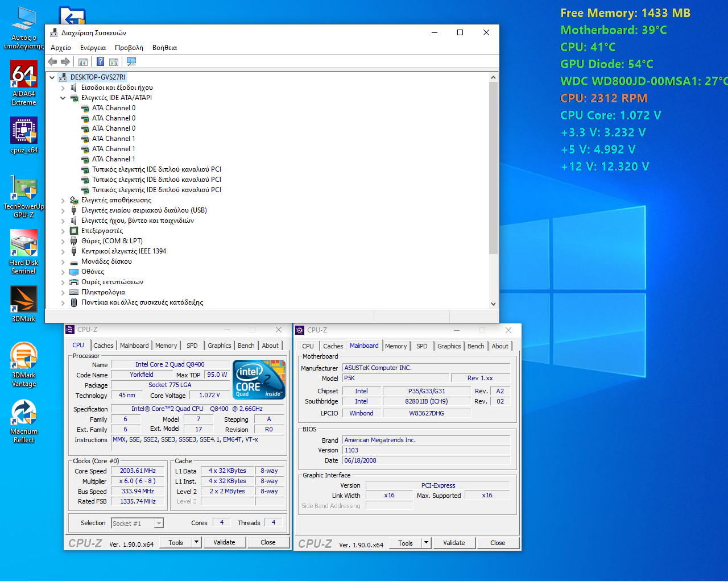The height and width of the screenshot is (582, 728).
Task: Expand Ποντίκια και άλλες συσκευές κατάδειξης
Action: click(x=63, y=302)
